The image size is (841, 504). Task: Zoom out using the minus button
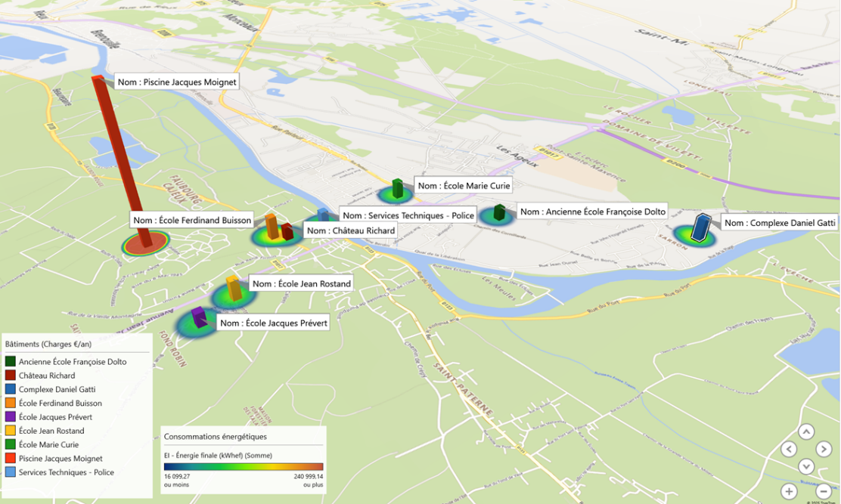pyautogui.click(x=824, y=491)
